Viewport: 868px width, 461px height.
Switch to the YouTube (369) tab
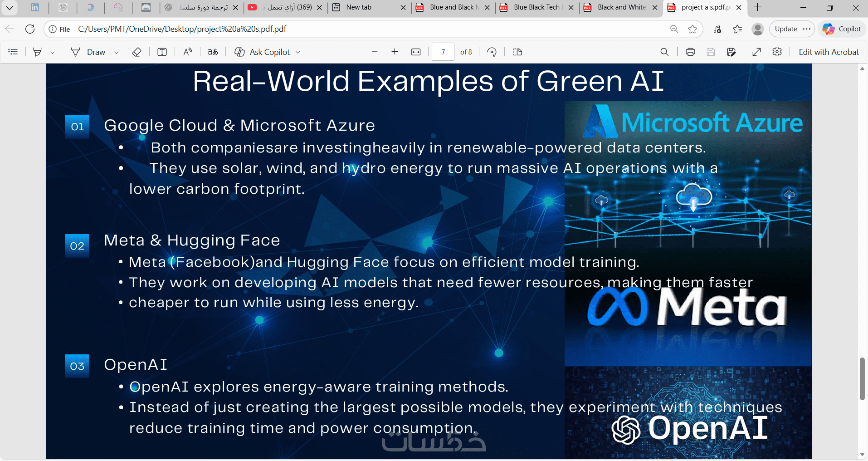(285, 7)
